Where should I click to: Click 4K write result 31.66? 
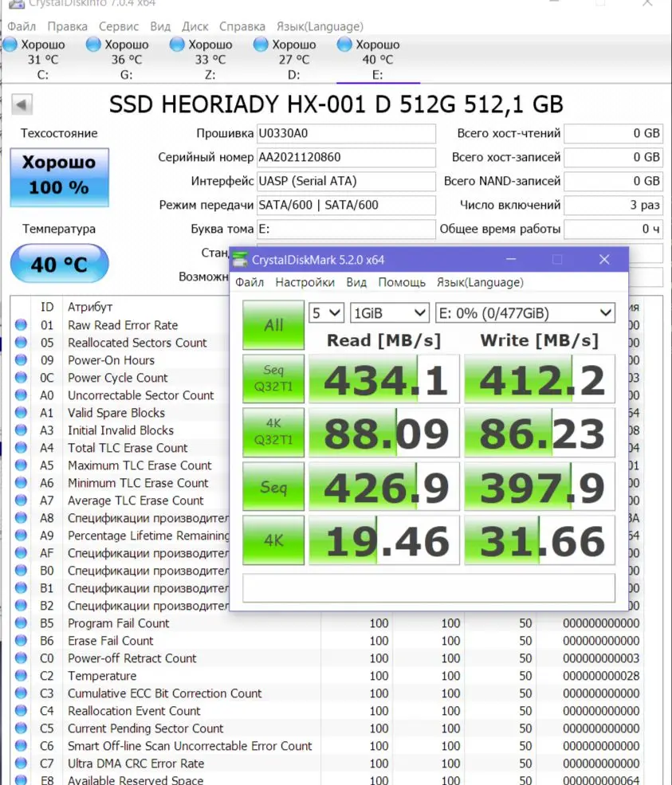coord(540,540)
